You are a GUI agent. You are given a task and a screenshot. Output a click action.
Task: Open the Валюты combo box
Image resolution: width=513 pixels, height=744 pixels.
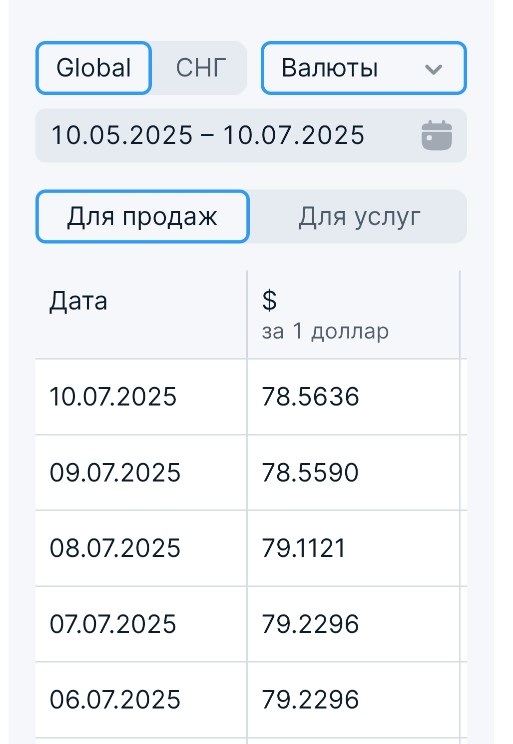click(364, 68)
